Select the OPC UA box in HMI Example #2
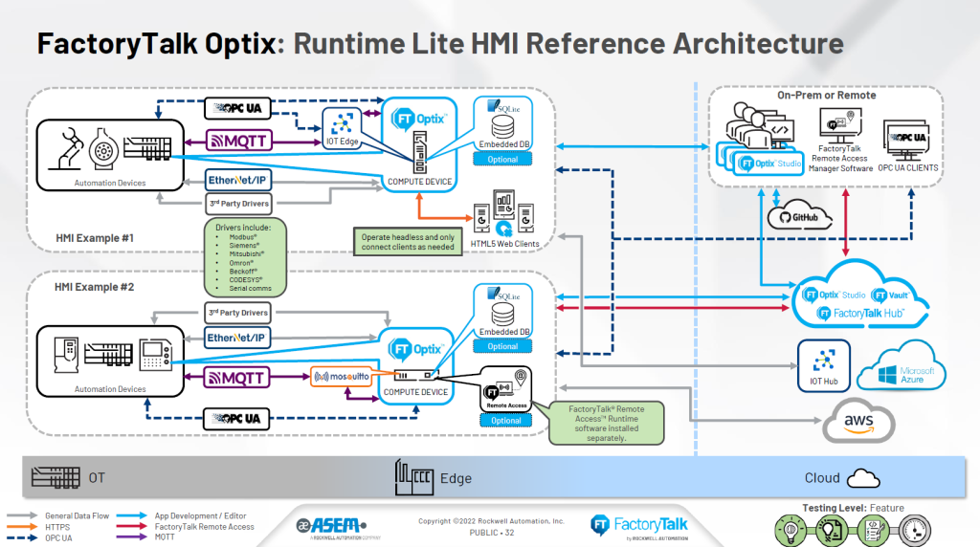The image size is (980, 547). [236, 418]
